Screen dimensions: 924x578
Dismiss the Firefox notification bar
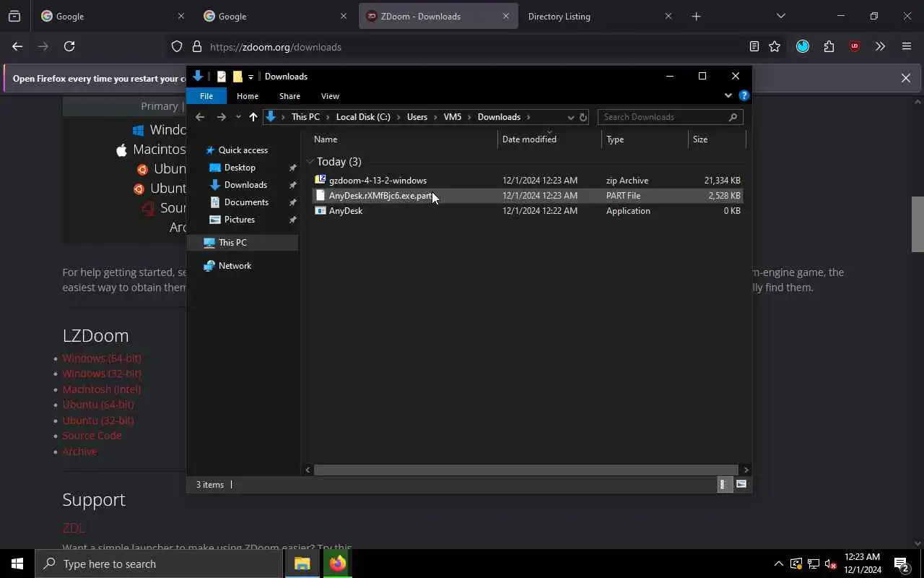(905, 78)
